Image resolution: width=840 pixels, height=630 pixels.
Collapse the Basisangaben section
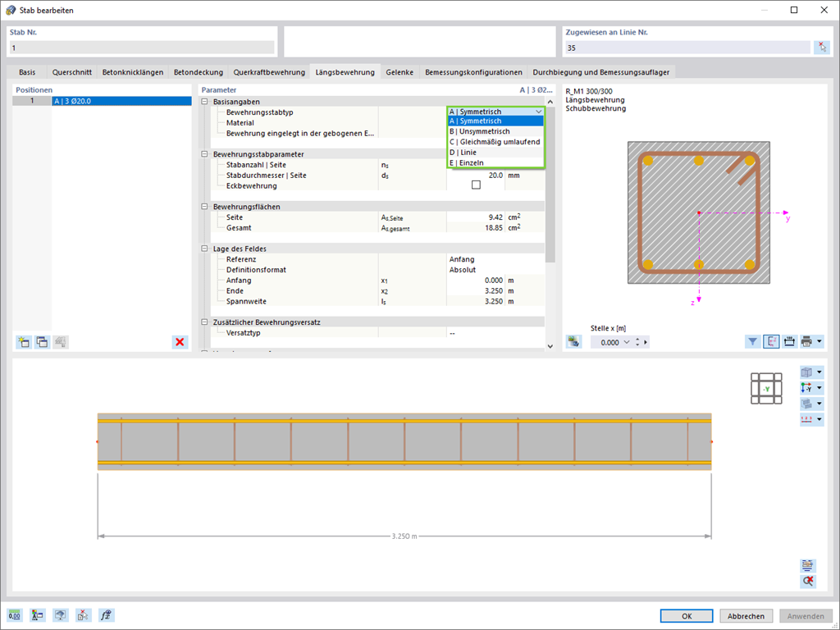coord(204,101)
